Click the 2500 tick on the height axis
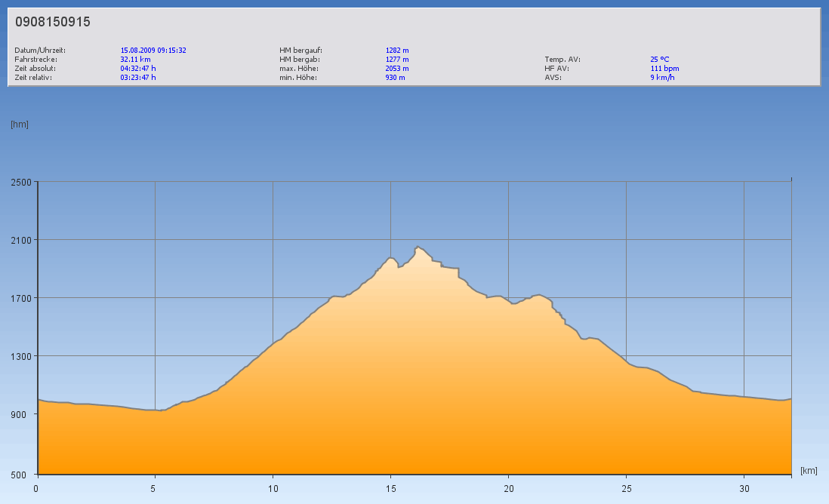829x504 pixels. tap(20, 182)
